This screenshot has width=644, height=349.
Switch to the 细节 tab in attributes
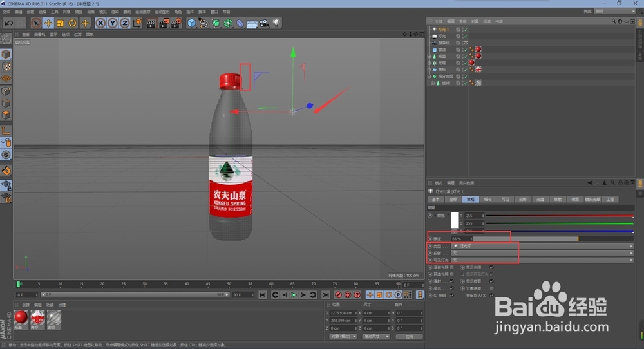(488, 199)
